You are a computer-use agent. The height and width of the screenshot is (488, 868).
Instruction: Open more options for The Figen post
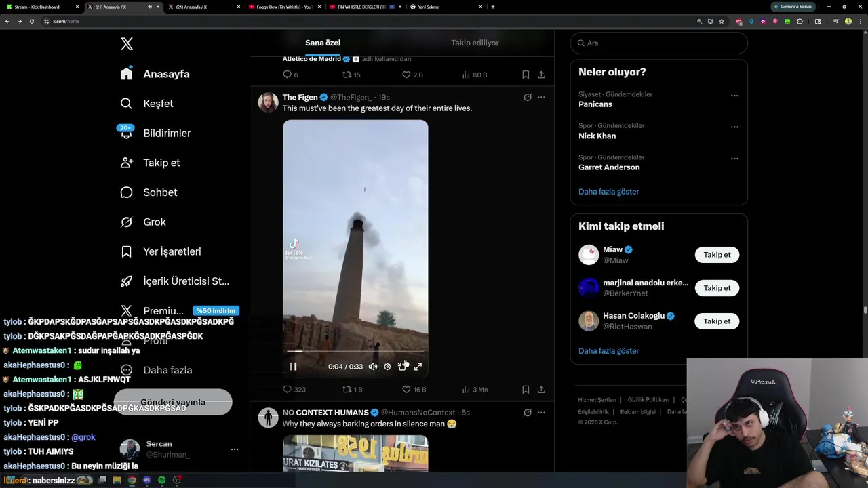(541, 97)
